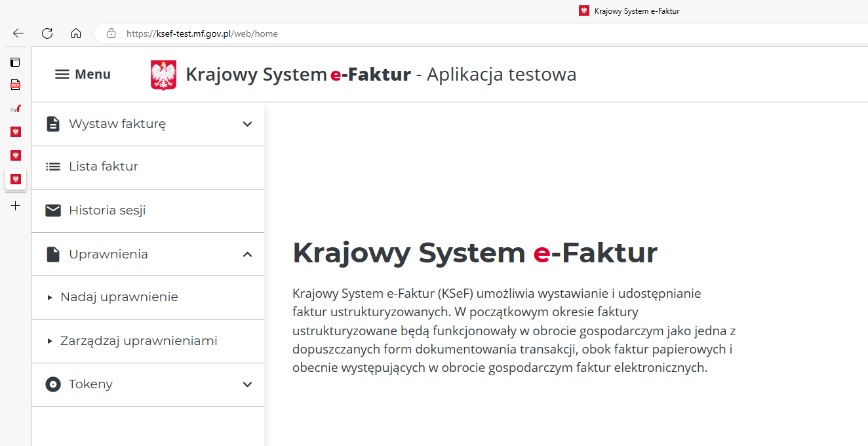Click the Uprawnienia file icon
This screenshot has width=868, height=446.
point(53,254)
